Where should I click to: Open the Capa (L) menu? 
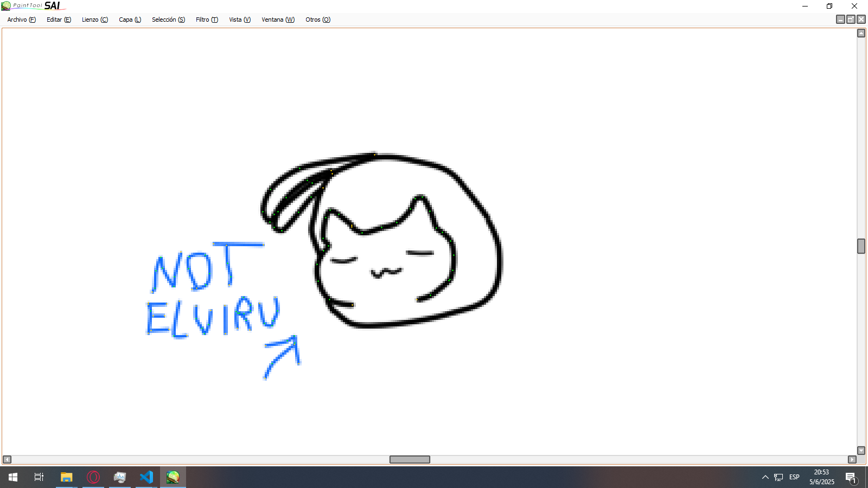(x=130, y=20)
